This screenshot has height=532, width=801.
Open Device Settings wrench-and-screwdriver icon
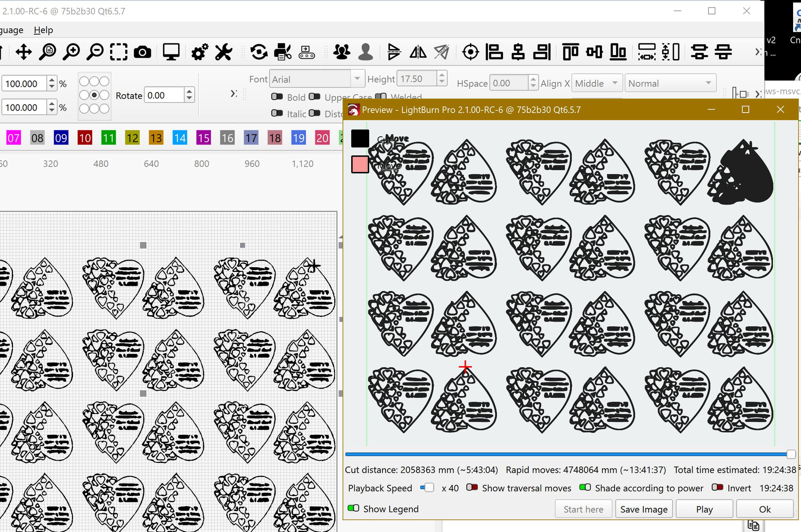(224, 52)
